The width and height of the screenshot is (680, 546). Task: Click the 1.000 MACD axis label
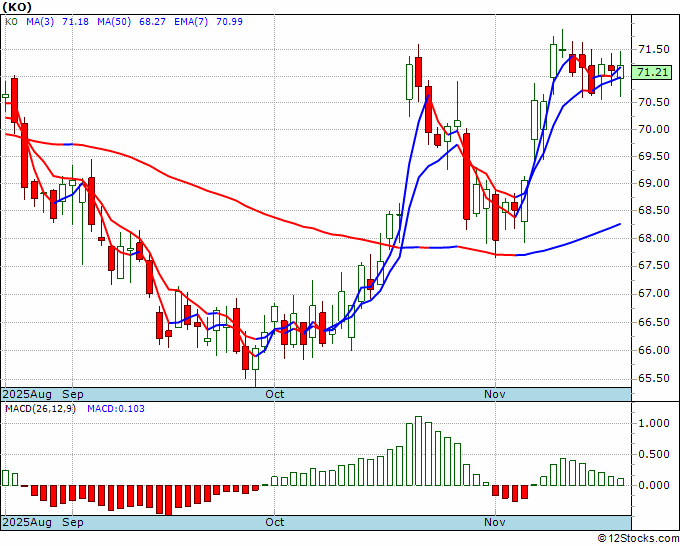pyautogui.click(x=653, y=424)
